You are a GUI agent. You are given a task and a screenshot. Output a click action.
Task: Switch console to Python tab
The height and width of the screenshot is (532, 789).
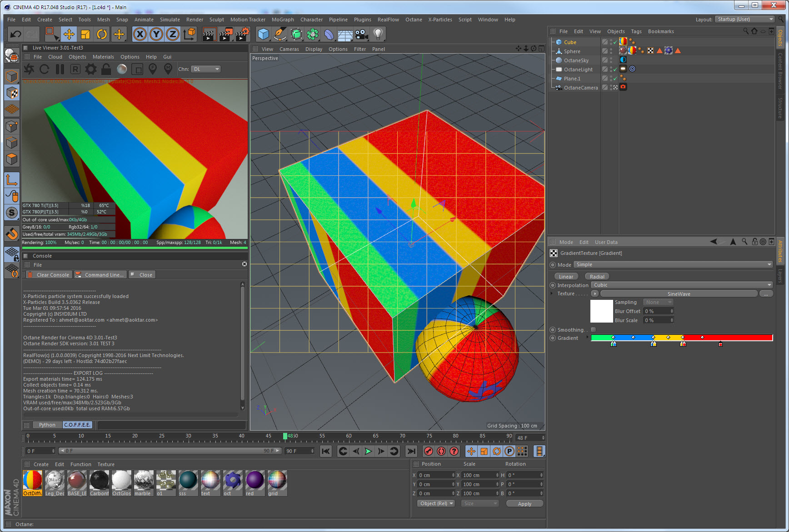coord(47,425)
